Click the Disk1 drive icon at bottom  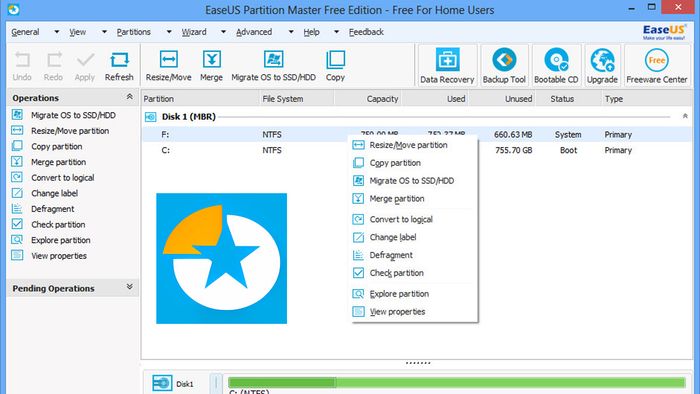pyautogui.click(x=162, y=383)
